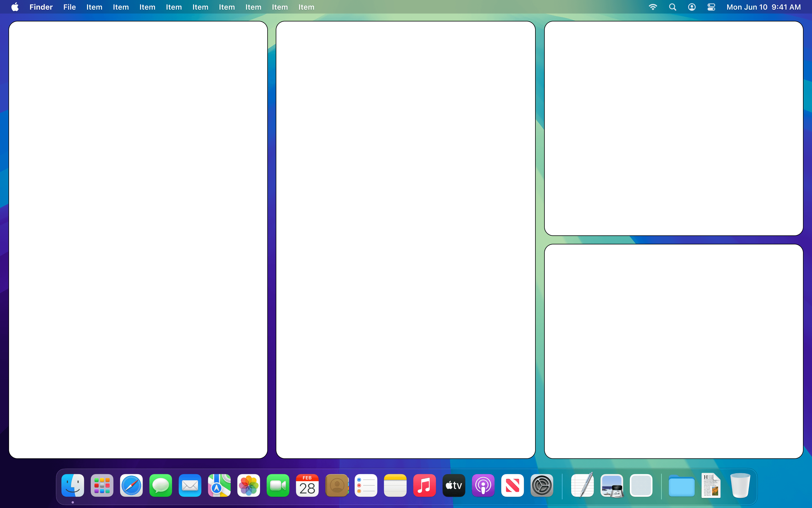
Task: Open System Settings gear in the Dock
Action: tap(542, 485)
